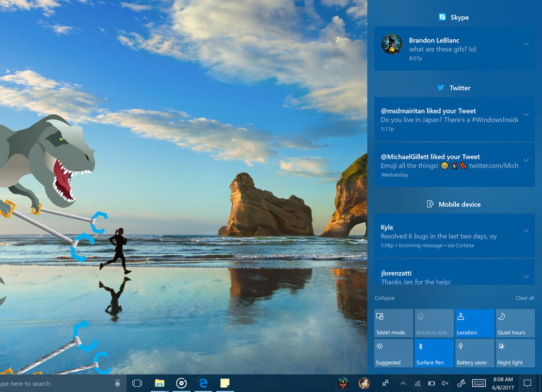Enable Battery saver
The height and width of the screenshot is (392, 542).
(474, 353)
